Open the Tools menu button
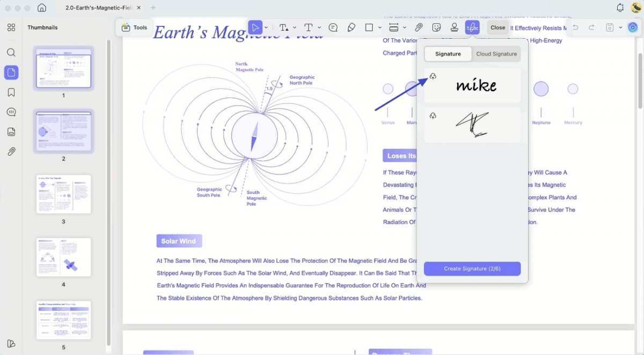 [x=134, y=27]
